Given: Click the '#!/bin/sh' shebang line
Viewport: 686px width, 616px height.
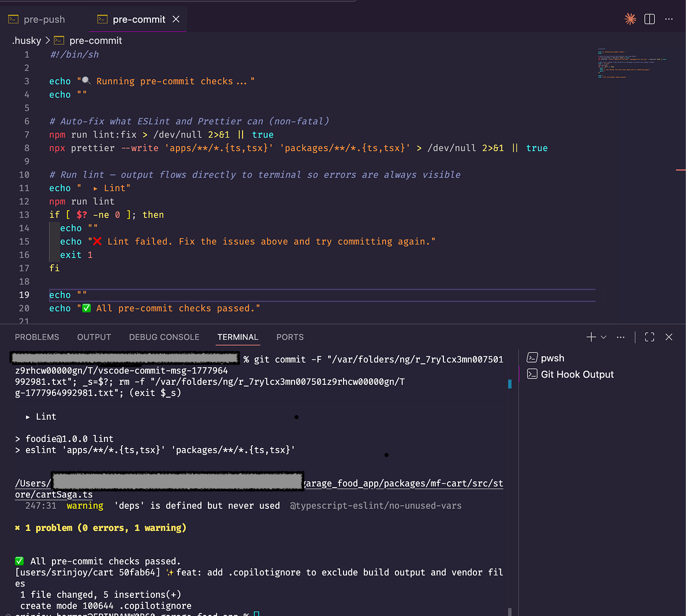Looking at the screenshot, I should tap(74, 54).
